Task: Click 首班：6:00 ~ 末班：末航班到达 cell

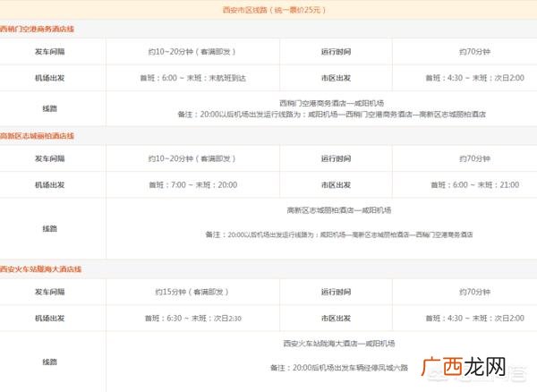Action: pyautogui.click(x=192, y=78)
